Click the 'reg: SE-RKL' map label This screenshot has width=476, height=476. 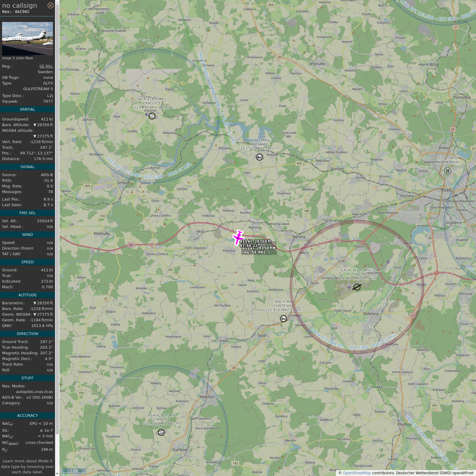pos(254,252)
